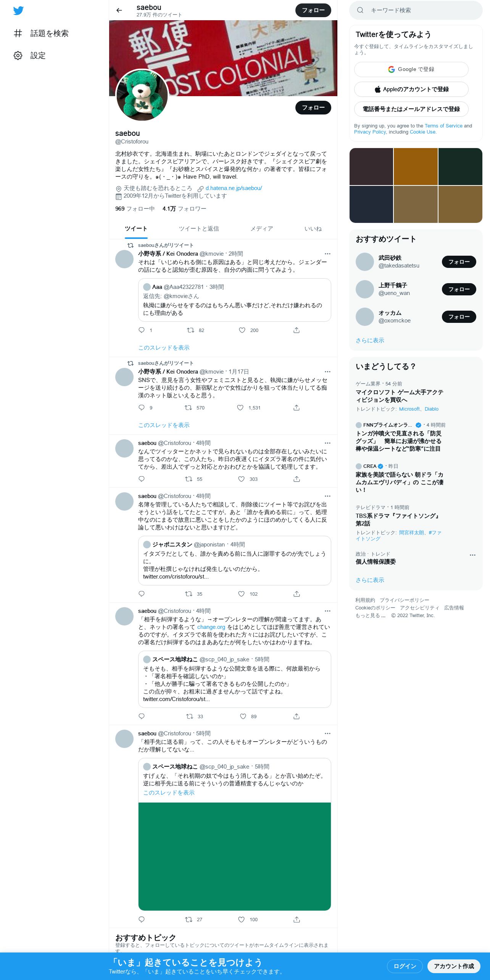Click the Twitter bird logo
This screenshot has width=490, height=980.
click(x=18, y=11)
